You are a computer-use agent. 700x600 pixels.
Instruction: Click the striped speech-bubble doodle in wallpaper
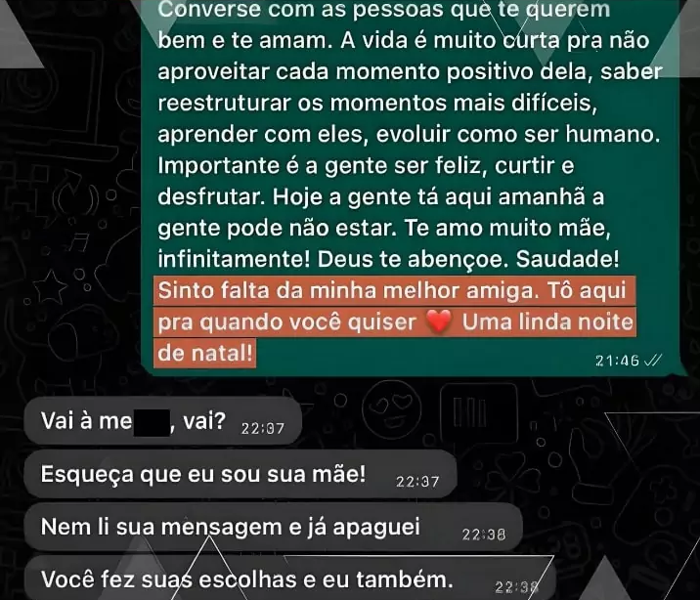coord(479,412)
